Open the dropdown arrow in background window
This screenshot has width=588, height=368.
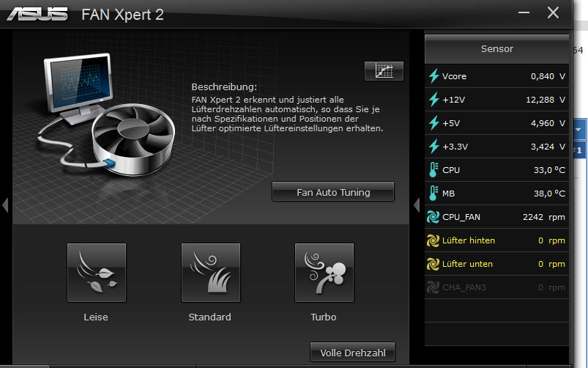[578, 130]
